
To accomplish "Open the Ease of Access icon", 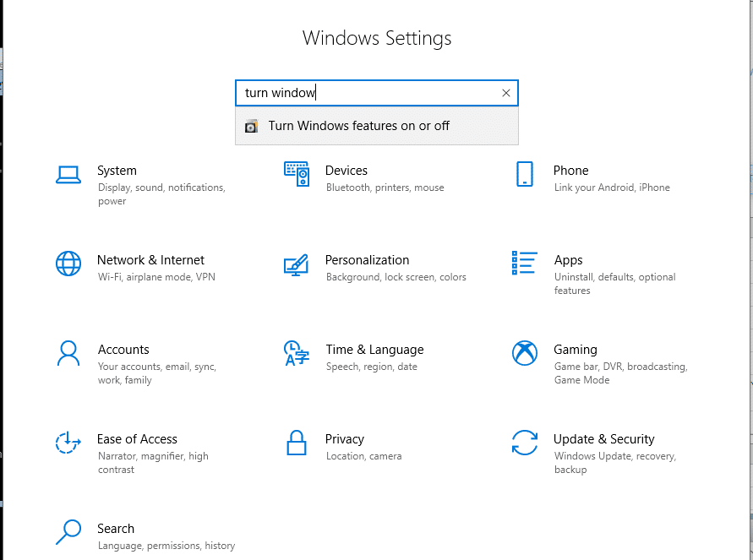I will point(68,443).
